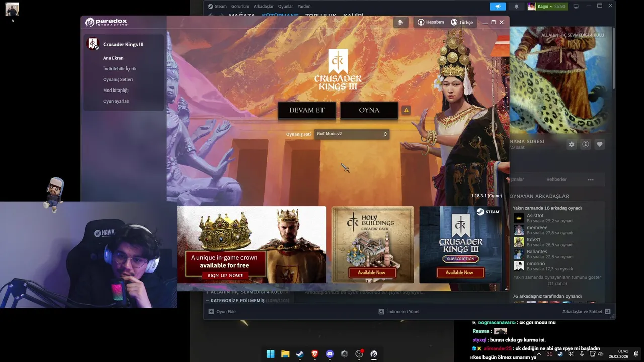
Task: Click the game info icon in Steam library
Action: [x=585, y=144]
